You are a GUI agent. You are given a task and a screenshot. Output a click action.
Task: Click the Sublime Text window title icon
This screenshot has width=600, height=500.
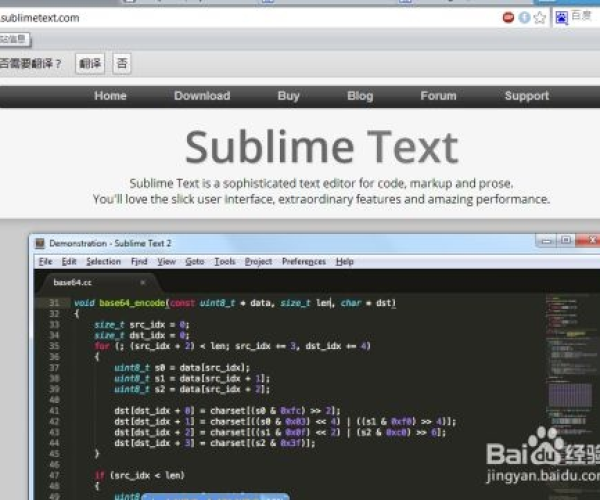coord(40,243)
